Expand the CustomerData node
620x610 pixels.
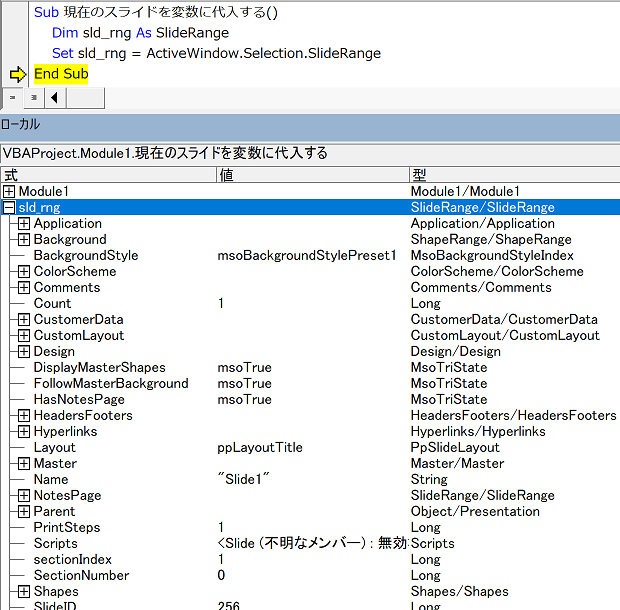24,319
